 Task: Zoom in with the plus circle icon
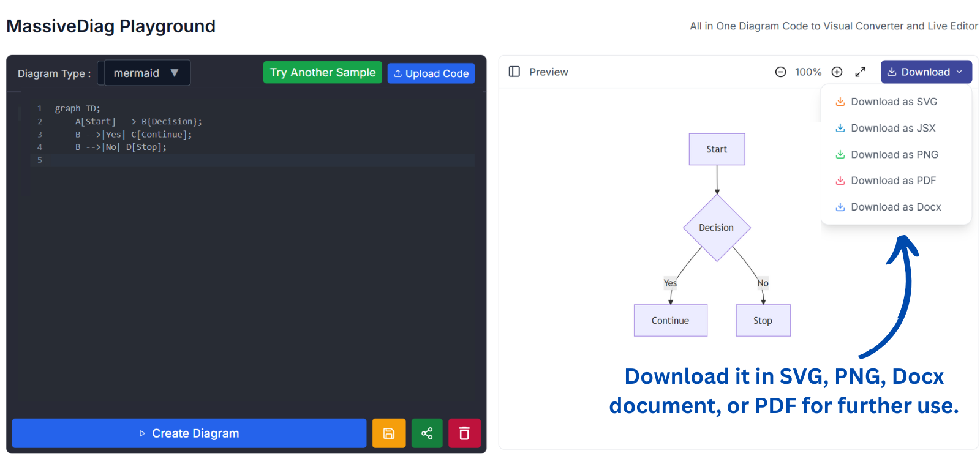837,72
